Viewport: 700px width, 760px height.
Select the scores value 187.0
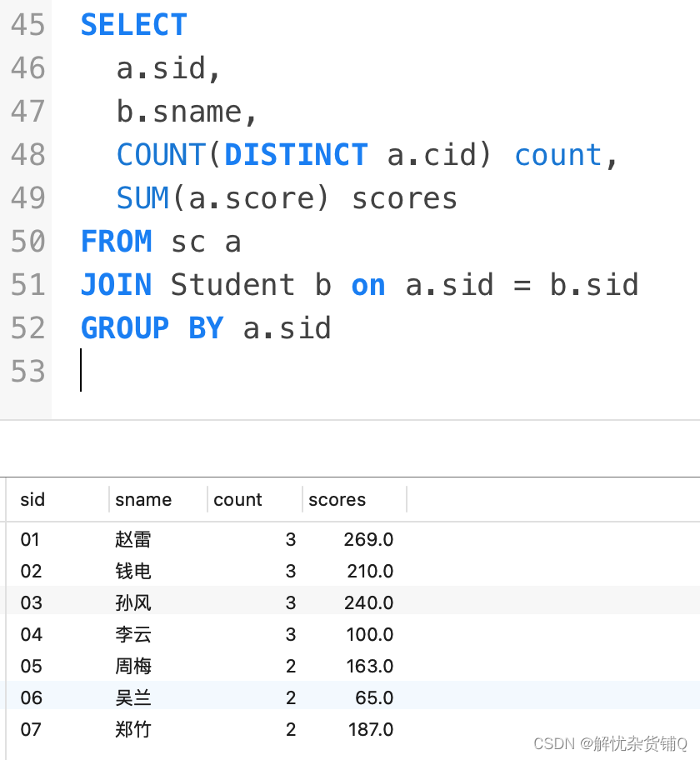tap(371, 729)
